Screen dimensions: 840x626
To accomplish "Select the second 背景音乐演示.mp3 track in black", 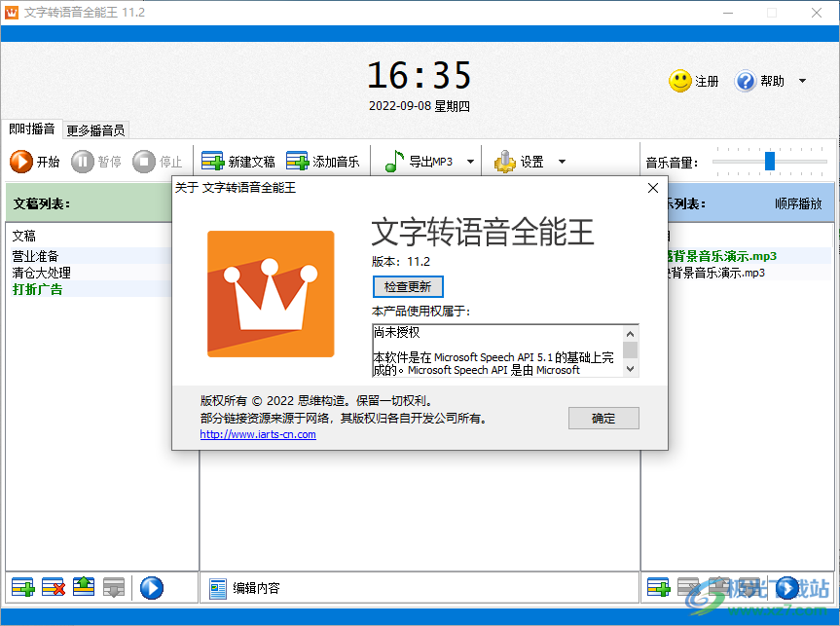I will click(x=715, y=273).
